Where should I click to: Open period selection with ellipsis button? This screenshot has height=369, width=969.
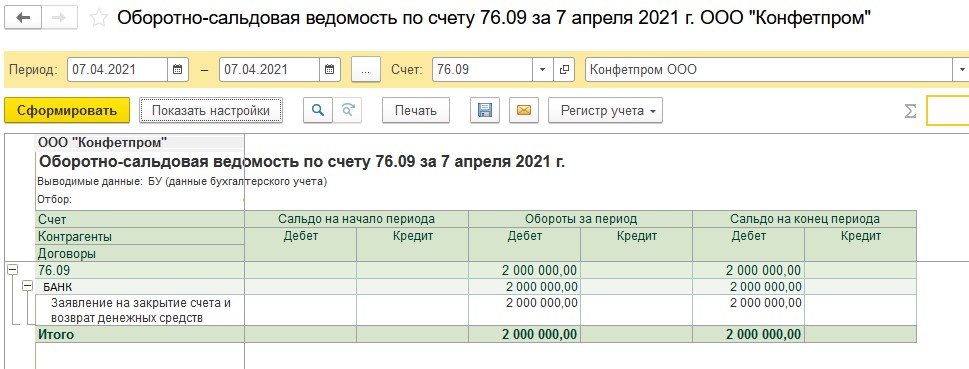(x=366, y=69)
